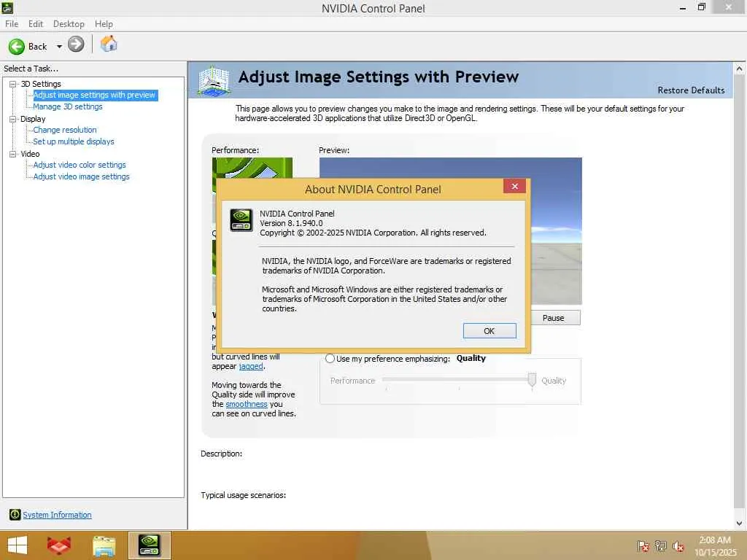Select Use my preference emphasizing radio
This screenshot has width=747, height=560.
(x=330, y=359)
